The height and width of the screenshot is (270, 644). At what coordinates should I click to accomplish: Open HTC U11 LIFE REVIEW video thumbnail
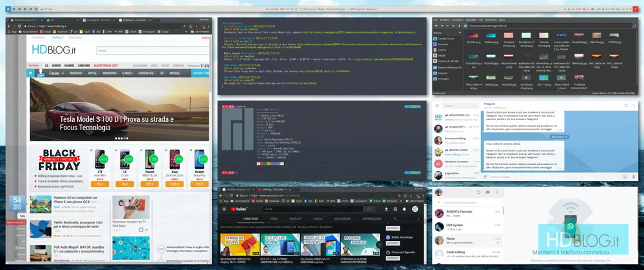[280, 244]
